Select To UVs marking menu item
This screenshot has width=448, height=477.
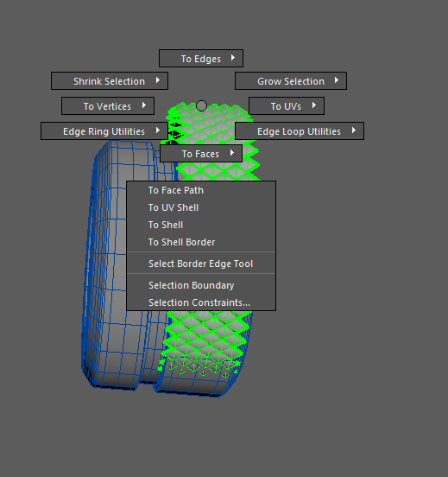point(287,106)
